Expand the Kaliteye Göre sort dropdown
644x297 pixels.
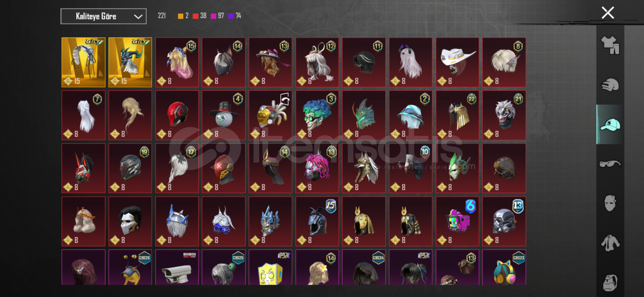coord(103,16)
